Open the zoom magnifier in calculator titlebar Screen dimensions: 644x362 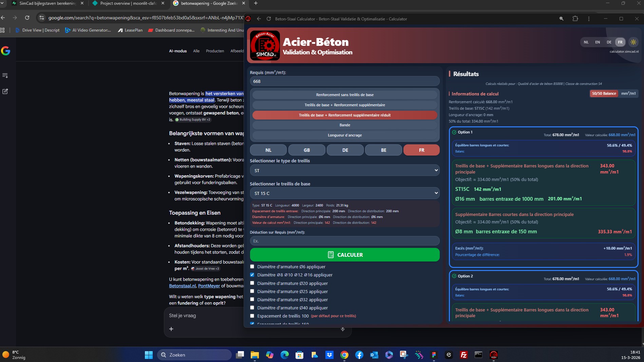(561, 19)
